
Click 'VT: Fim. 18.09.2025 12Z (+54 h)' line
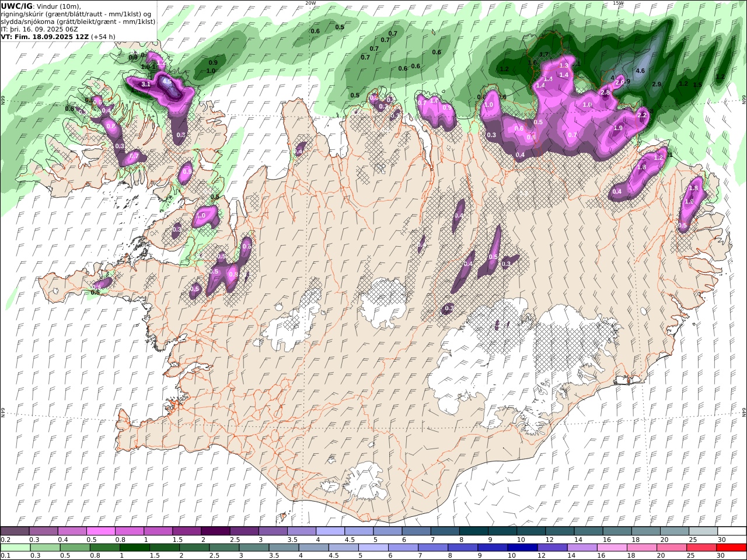click(58, 36)
